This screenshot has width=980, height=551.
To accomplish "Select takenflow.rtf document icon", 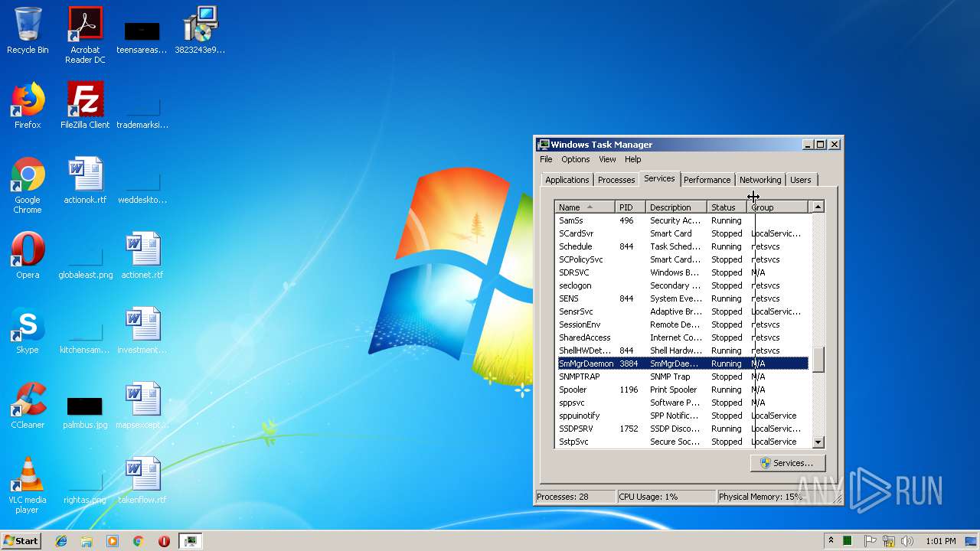I will [142, 481].
